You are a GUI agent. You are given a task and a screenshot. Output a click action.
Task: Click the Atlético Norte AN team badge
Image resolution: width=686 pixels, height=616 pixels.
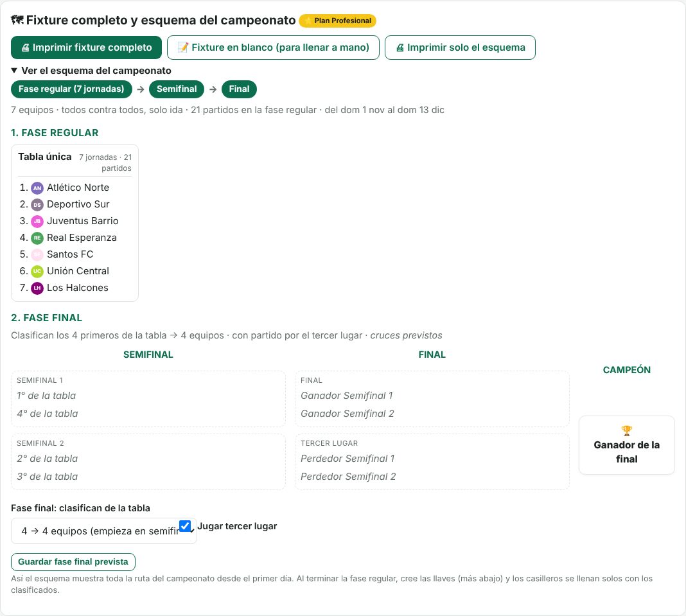click(37, 188)
